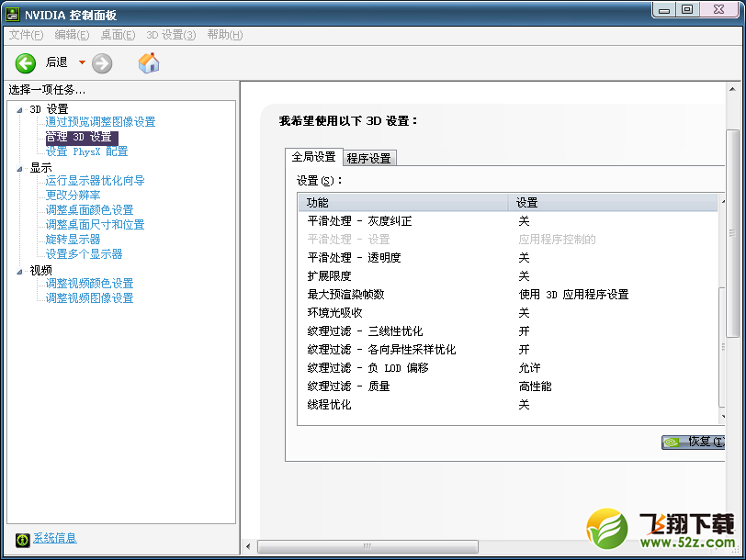746x560 pixels.
Task: Click the 使用 3D 应用程序设置 value
Action: tap(574, 295)
